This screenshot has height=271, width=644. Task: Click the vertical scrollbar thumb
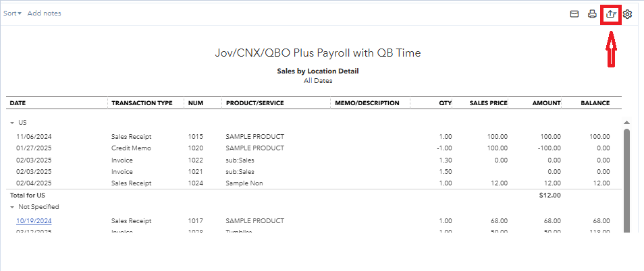point(626,181)
